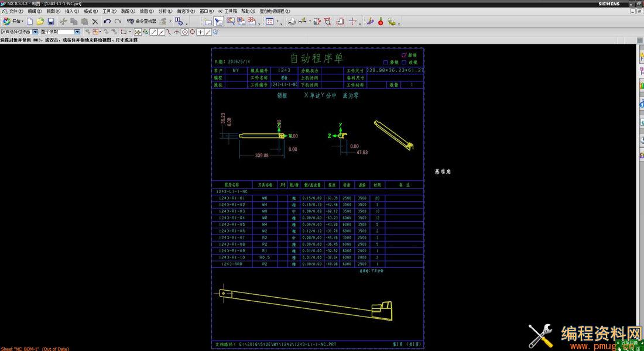Open the selection filter combo box
Viewport: 644px width, 351px height.
pos(19,32)
